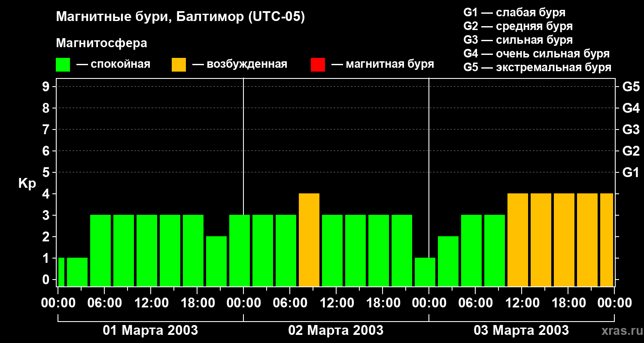
Task: Click the 'G1 — слабая буря' legend line
Action: coord(514,12)
